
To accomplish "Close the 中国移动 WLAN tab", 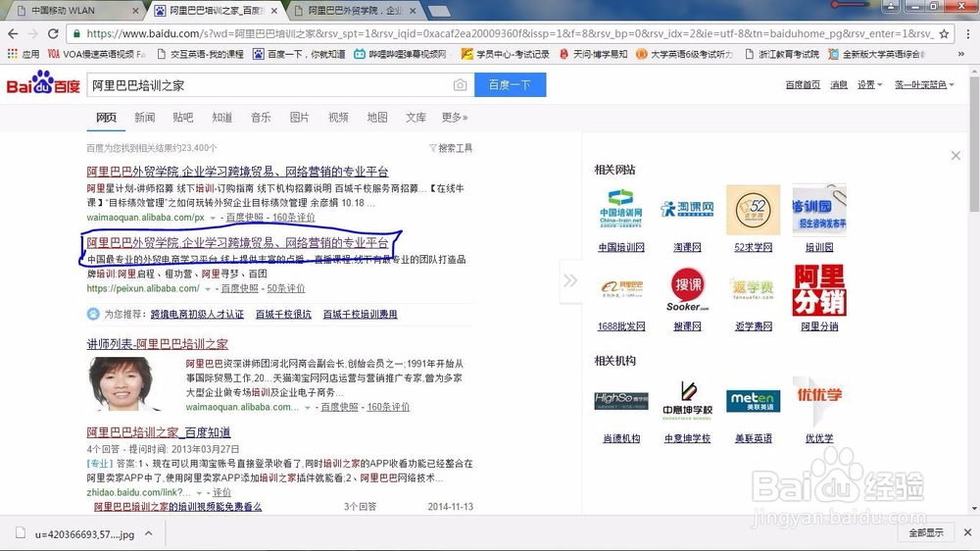I will [x=135, y=11].
